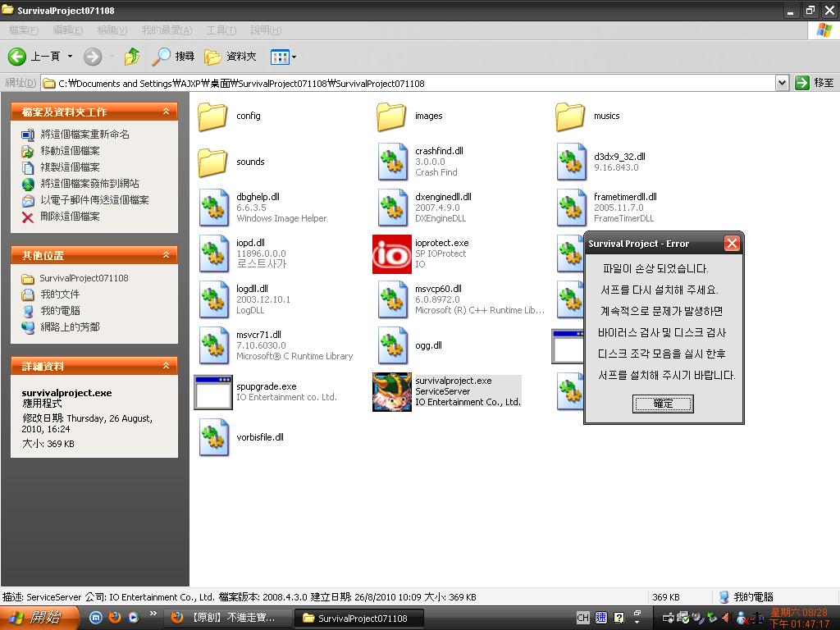Image resolution: width=840 pixels, height=630 pixels.
Task: Open the Views dropdown button
Action: point(283,57)
